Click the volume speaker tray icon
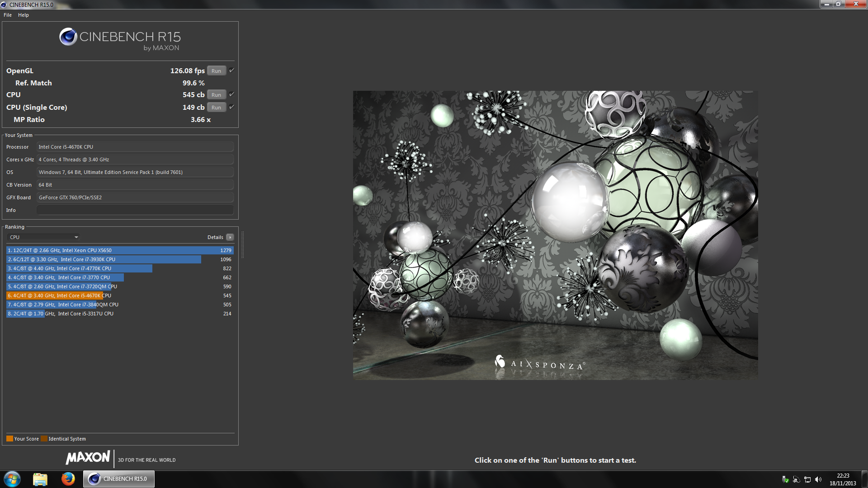Screen dimensions: 868x488 coord(818,479)
